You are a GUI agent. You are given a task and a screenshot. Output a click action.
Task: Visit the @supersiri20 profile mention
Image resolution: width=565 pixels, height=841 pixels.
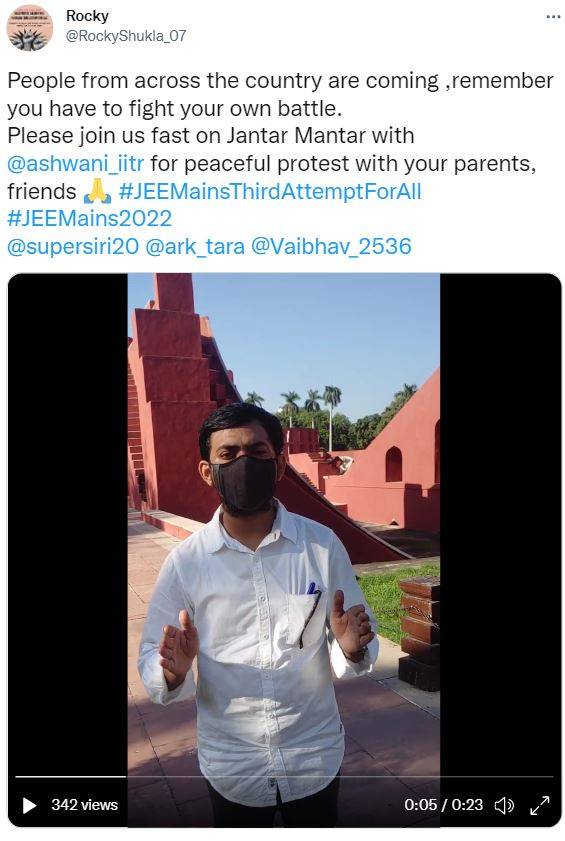tap(73, 247)
